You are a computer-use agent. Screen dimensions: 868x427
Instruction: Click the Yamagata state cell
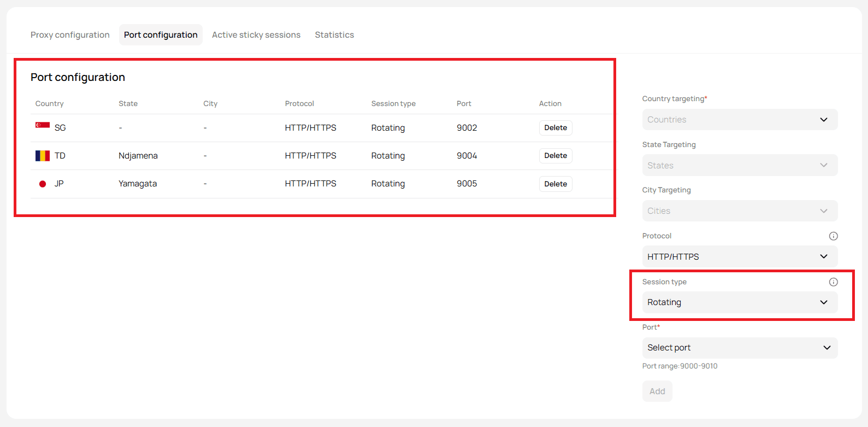coord(138,184)
